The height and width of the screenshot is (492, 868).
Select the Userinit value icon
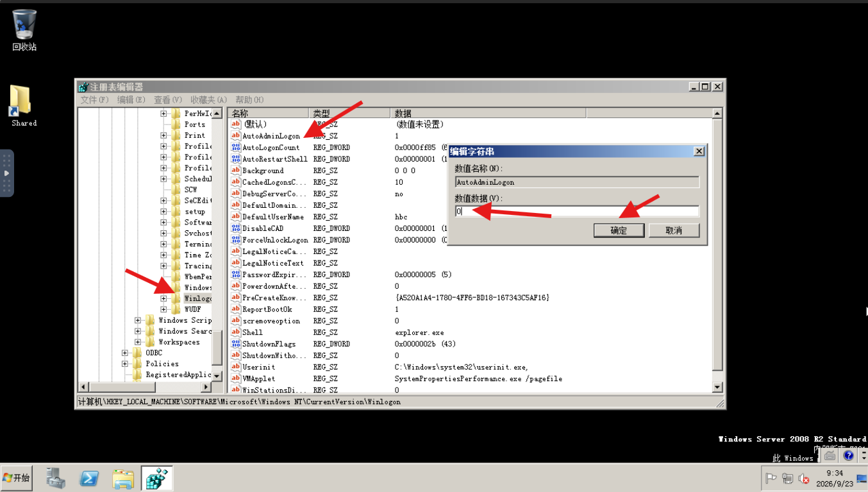236,367
